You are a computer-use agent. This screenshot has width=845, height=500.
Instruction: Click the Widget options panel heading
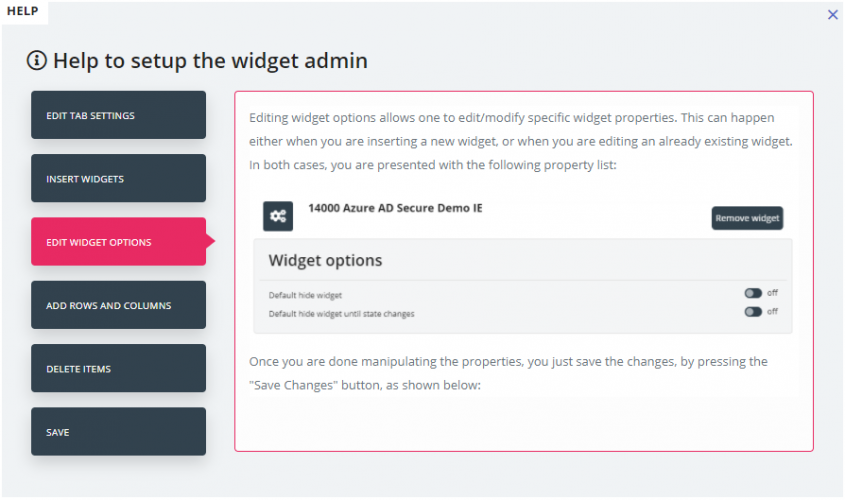(325, 260)
